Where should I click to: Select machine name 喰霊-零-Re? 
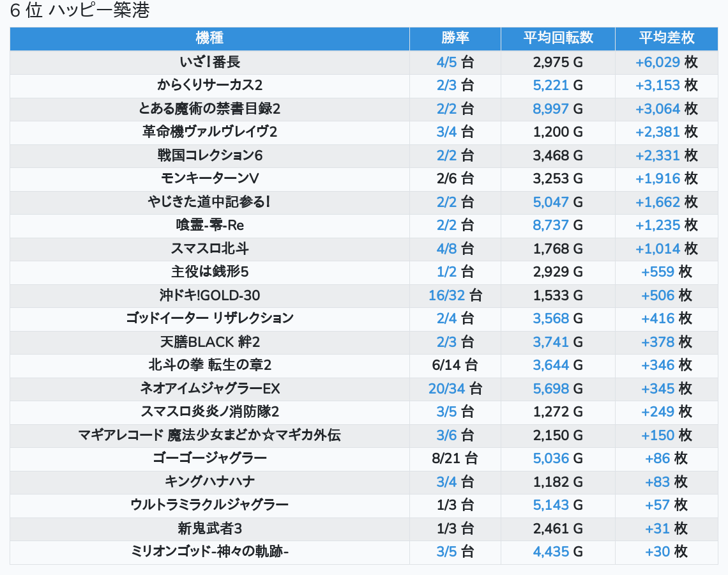[209, 226]
